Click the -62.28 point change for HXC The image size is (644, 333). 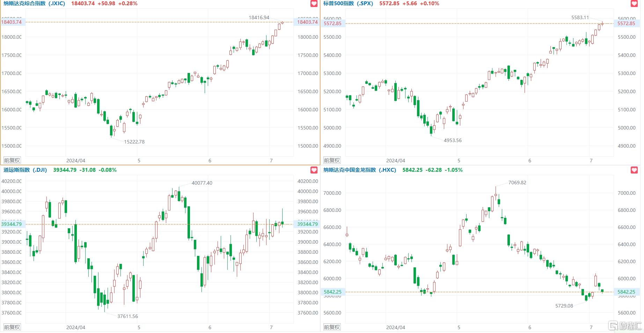[x=433, y=170]
